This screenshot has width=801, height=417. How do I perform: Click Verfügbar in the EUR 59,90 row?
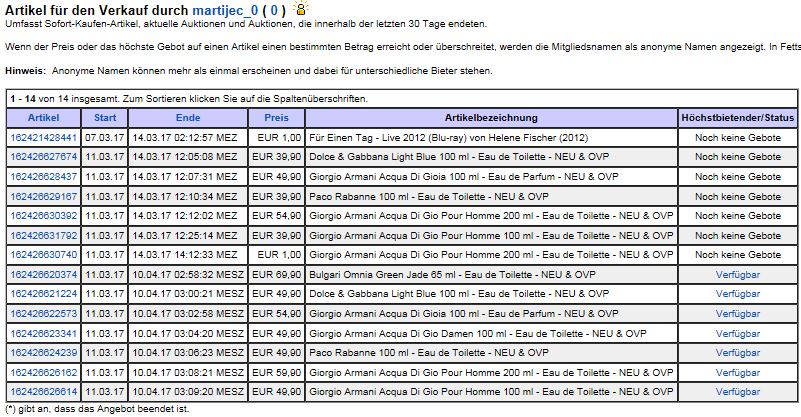(738, 373)
